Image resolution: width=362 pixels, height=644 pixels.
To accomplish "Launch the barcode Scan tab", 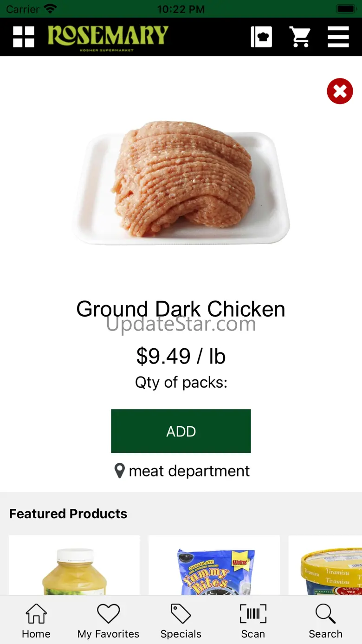I will pyautogui.click(x=253, y=621).
